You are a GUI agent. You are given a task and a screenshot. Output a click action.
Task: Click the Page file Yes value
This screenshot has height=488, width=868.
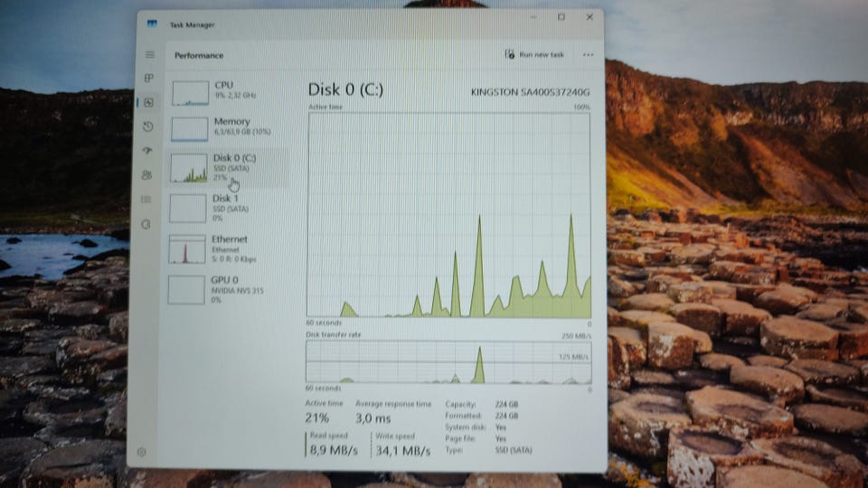pos(500,438)
